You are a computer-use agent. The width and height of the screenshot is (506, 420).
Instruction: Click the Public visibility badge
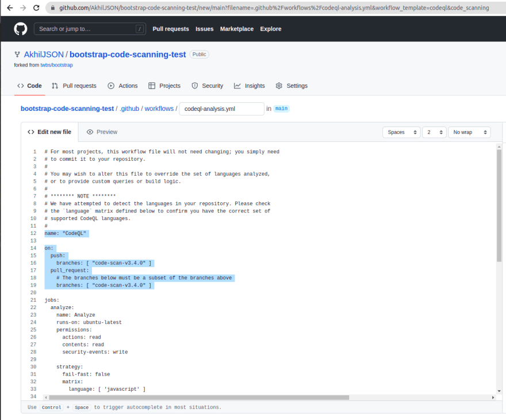[199, 55]
